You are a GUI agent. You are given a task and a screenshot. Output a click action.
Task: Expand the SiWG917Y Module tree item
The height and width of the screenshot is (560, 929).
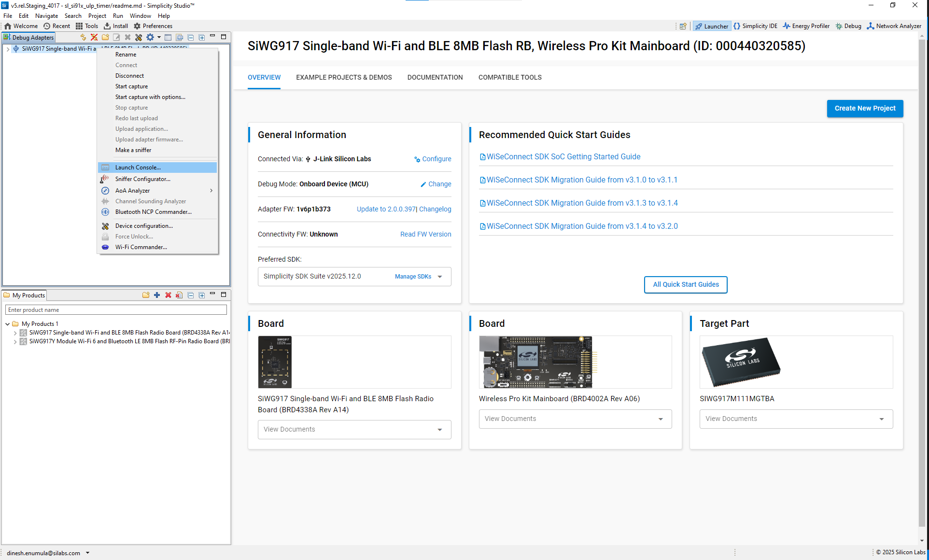pyautogui.click(x=15, y=341)
